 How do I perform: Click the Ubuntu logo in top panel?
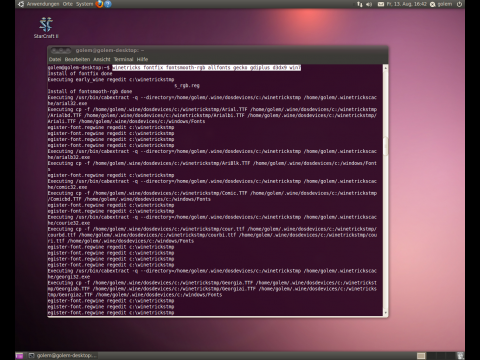(x=21, y=4)
